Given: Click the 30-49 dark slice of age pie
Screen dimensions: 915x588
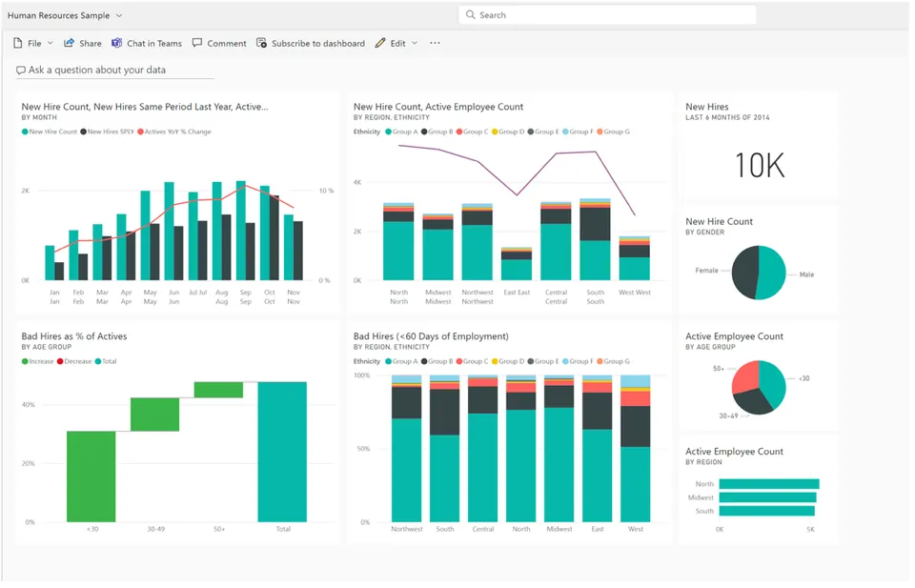Looking at the screenshot, I should click(754, 401).
